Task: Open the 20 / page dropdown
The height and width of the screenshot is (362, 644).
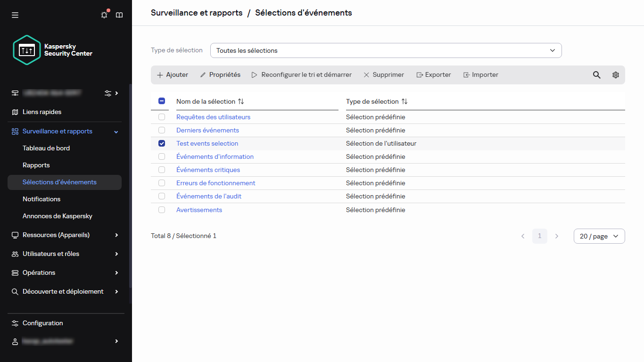Action: (599, 236)
